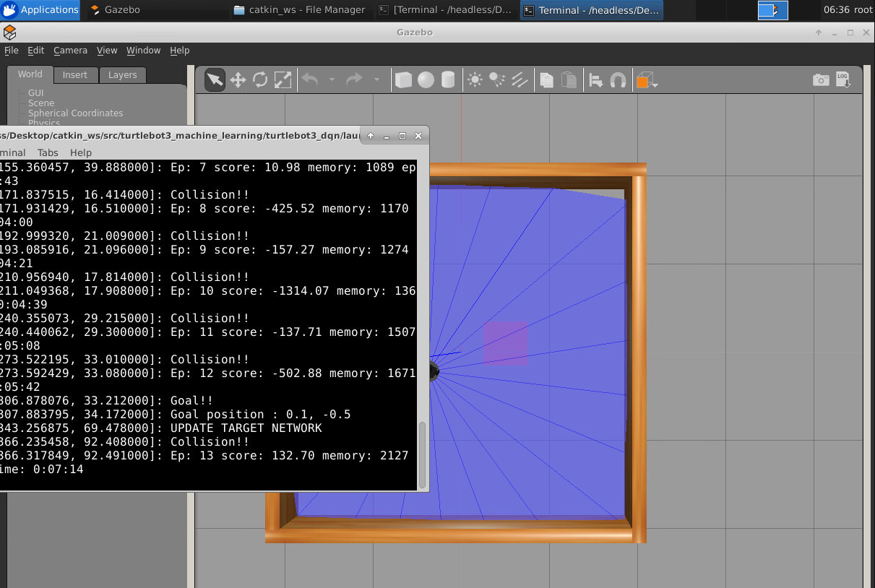The image size is (875, 588).
Task: Activate the translate mode tool
Action: point(238,80)
